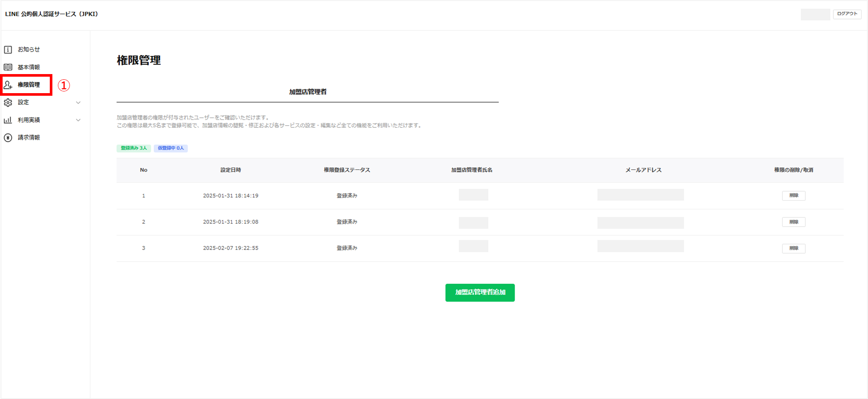Click the 利用実績 bar chart icon
This screenshot has height=399, width=868.
pos(8,120)
